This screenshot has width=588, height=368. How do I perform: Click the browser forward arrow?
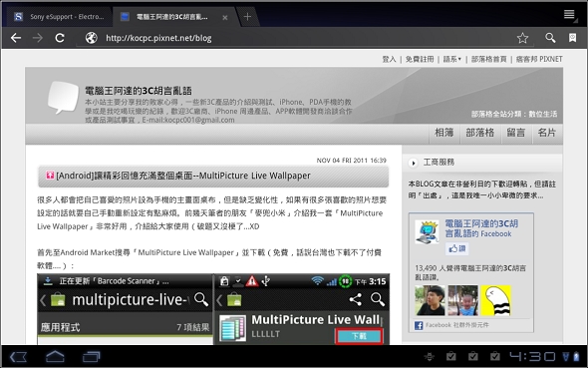pyautogui.click(x=38, y=38)
